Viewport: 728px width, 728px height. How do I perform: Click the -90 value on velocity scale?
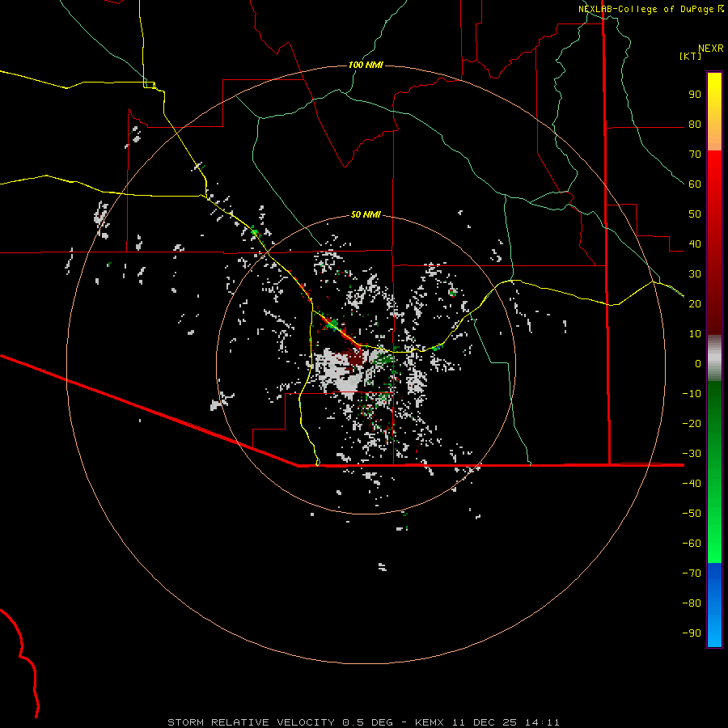(x=692, y=633)
